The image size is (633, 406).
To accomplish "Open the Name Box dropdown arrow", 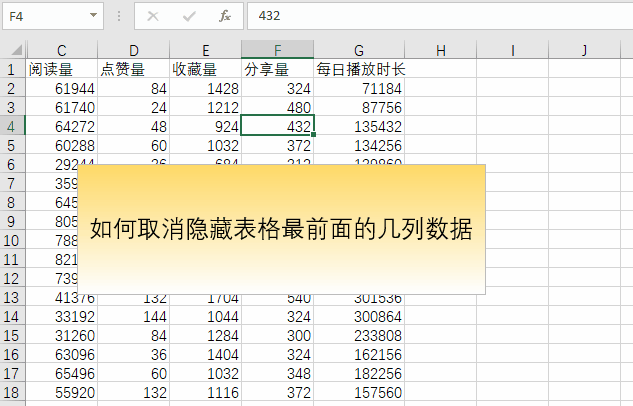I will coord(93,15).
